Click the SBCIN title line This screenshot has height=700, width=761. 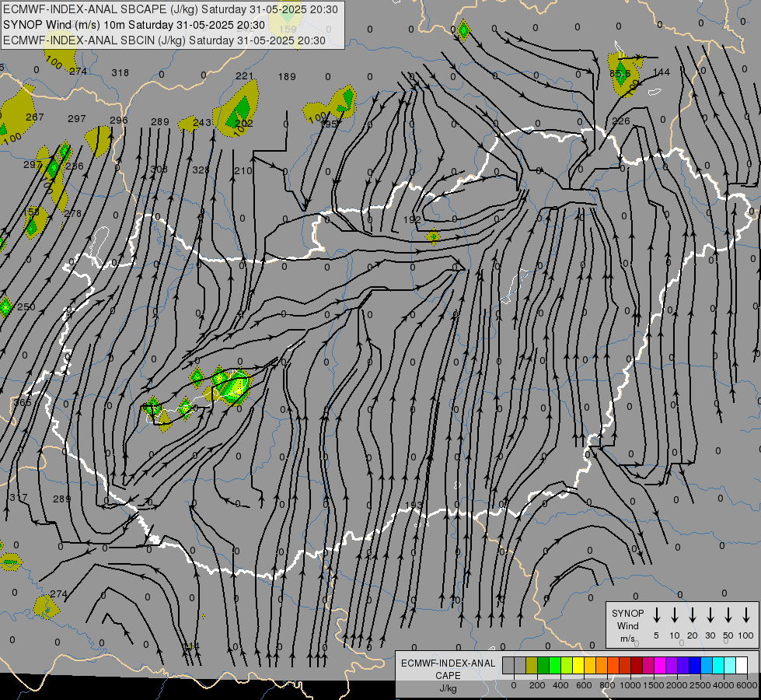(x=164, y=40)
